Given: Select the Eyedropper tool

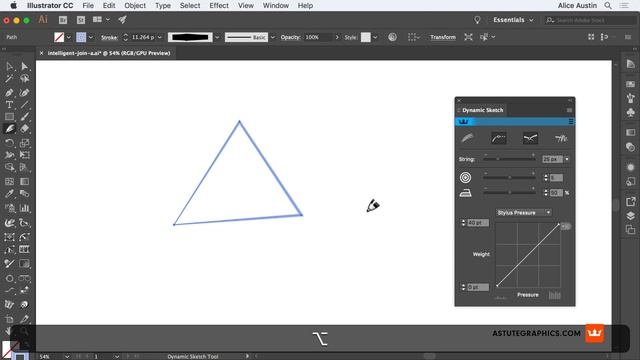Looking at the screenshot, I should [x=9, y=194].
